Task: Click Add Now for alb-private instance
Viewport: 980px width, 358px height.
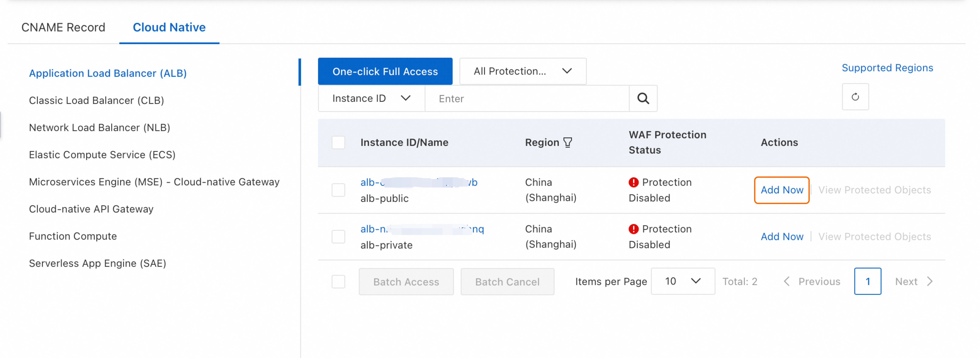Action: click(x=781, y=237)
